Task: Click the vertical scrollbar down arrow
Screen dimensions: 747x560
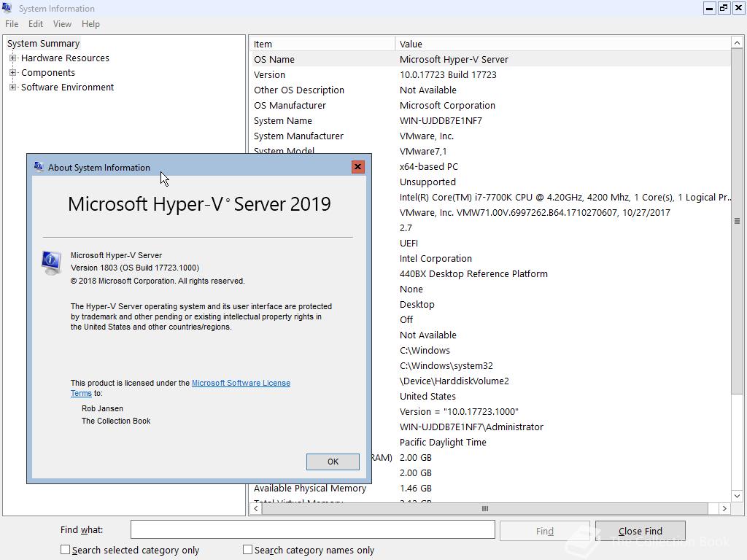Action: tap(737, 496)
